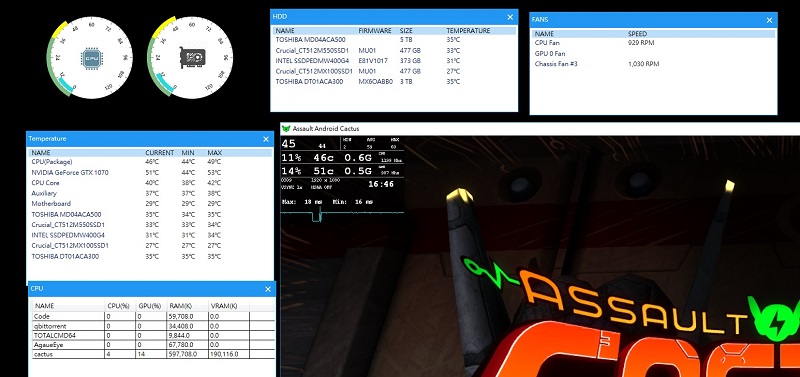Image resolution: width=800 pixels, height=377 pixels.
Task: Click the Assault Android Cactus title bar
Action: 540,129
